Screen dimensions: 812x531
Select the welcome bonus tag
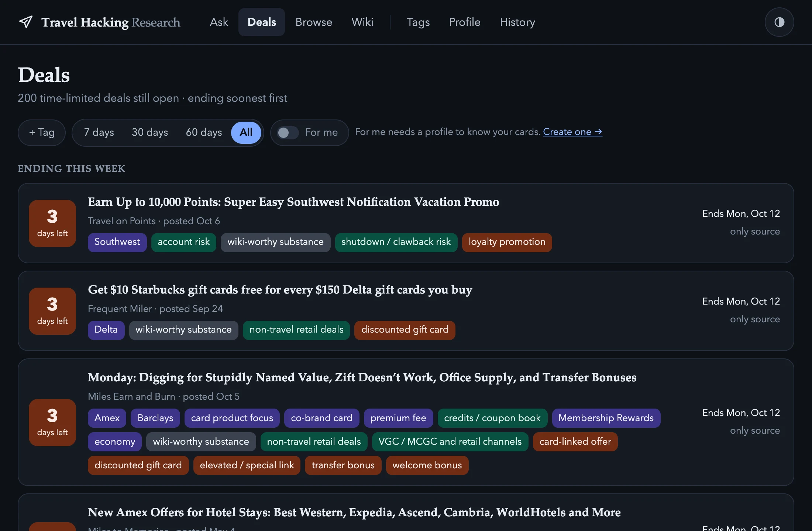coord(427,465)
